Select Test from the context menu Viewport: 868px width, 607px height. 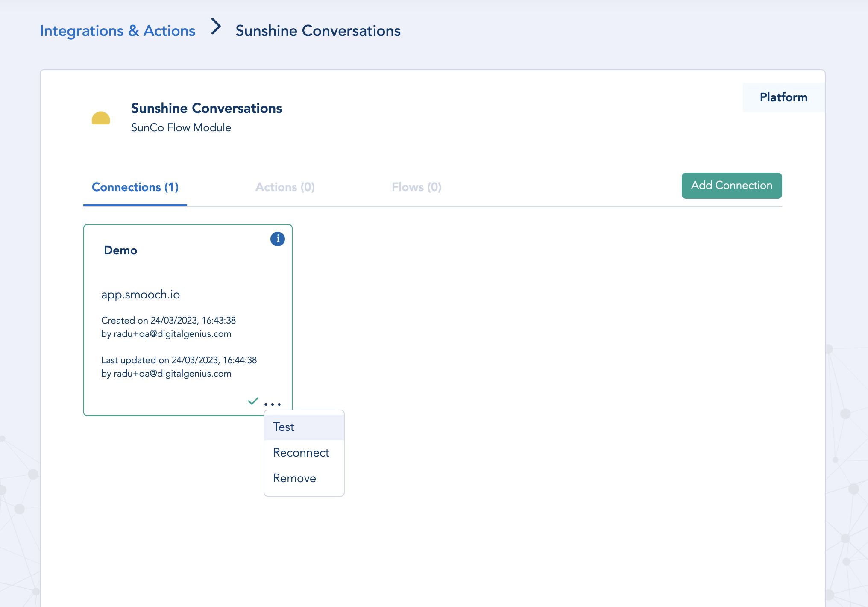point(304,427)
